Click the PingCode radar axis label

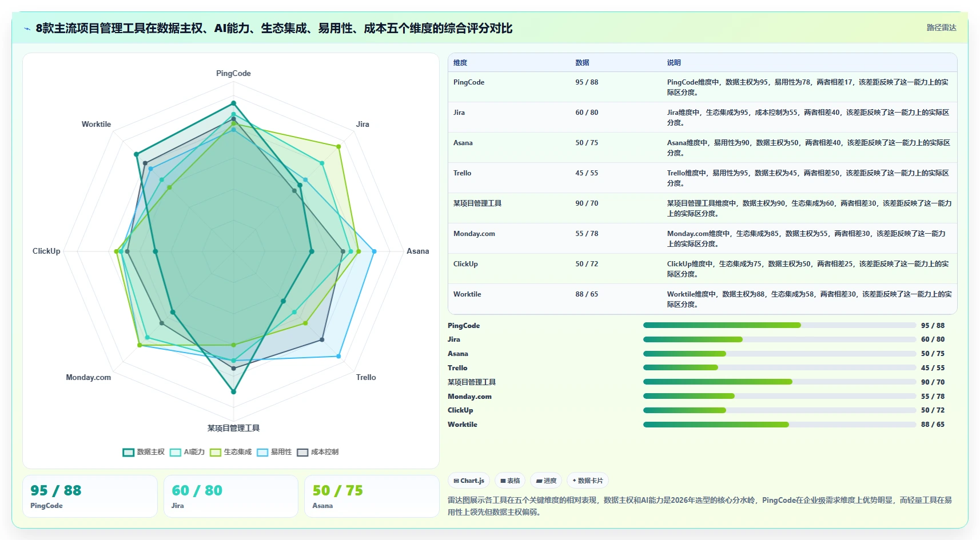233,73
